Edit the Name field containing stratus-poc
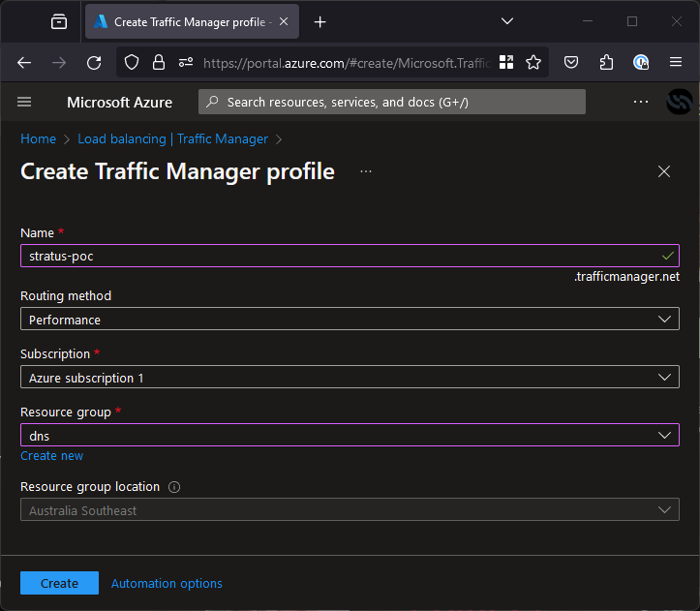 350,256
